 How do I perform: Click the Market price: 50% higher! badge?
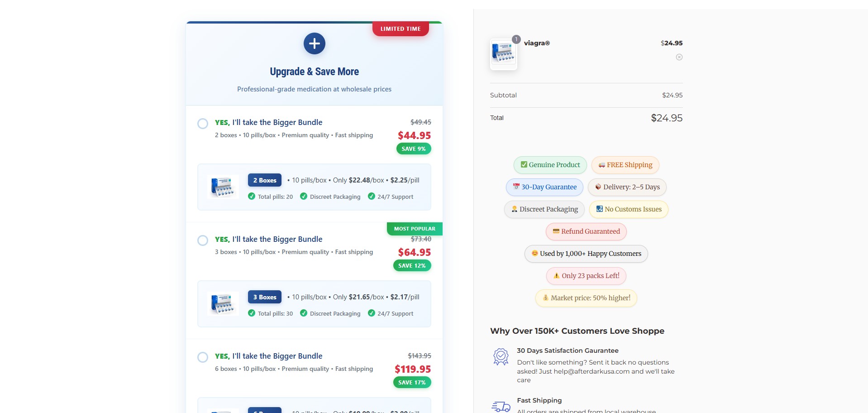point(586,298)
